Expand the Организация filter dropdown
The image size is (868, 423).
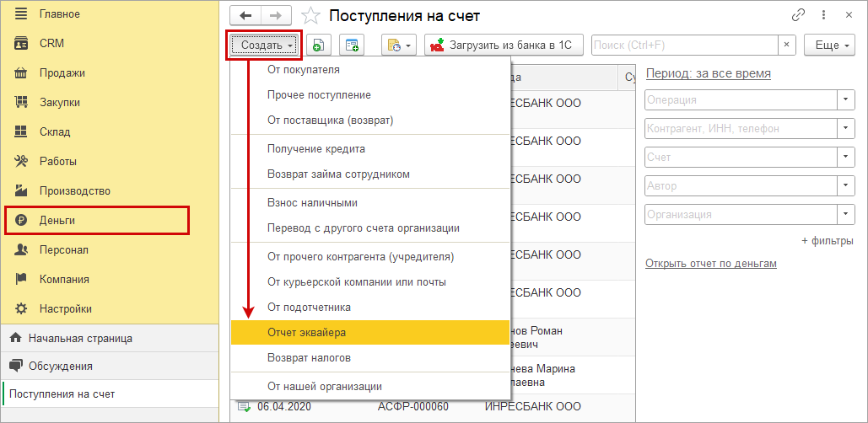coord(845,214)
